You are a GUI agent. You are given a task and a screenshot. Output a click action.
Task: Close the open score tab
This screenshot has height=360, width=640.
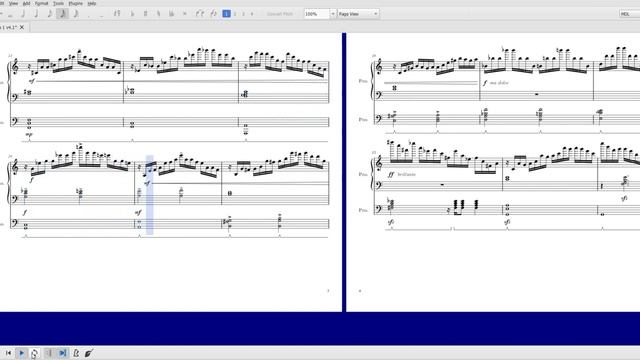point(22,27)
